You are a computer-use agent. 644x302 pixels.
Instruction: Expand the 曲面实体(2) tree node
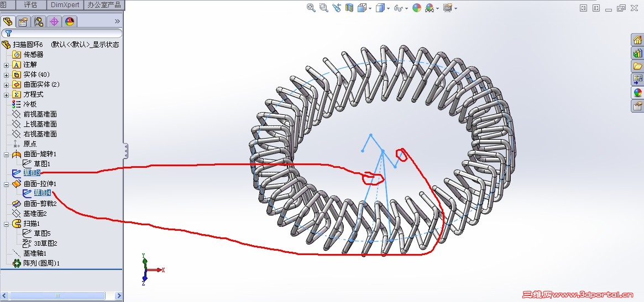[x=6, y=84]
